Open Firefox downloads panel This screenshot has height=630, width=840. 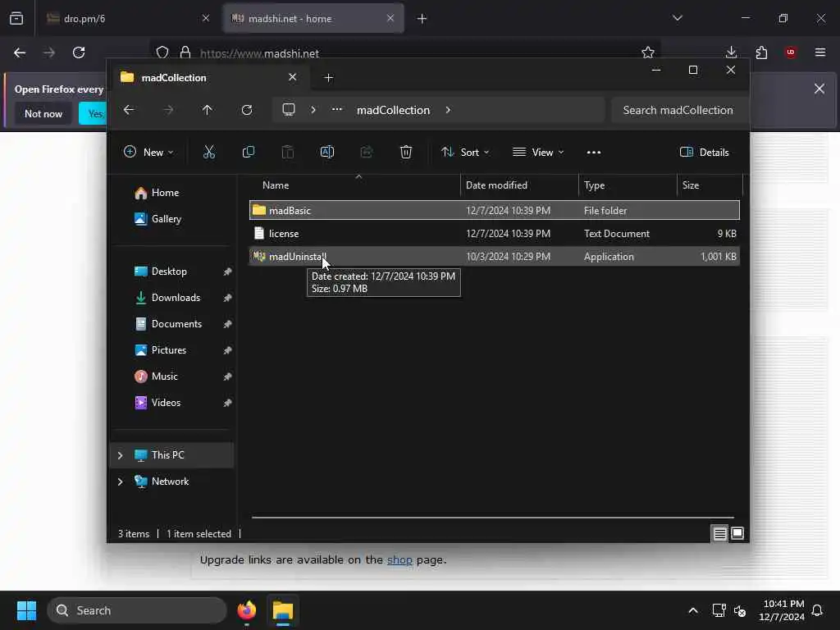(731, 52)
